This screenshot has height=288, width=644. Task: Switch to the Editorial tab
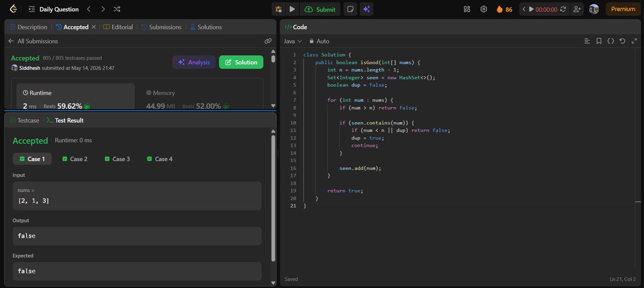(118, 27)
